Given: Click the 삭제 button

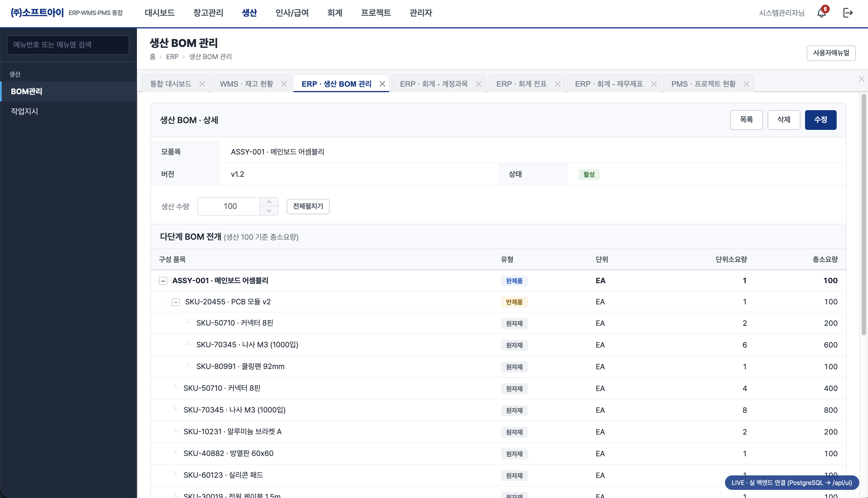Looking at the screenshot, I should [784, 120].
